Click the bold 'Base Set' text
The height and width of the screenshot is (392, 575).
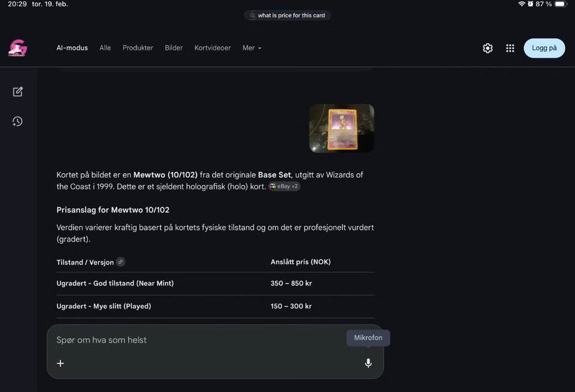point(274,175)
